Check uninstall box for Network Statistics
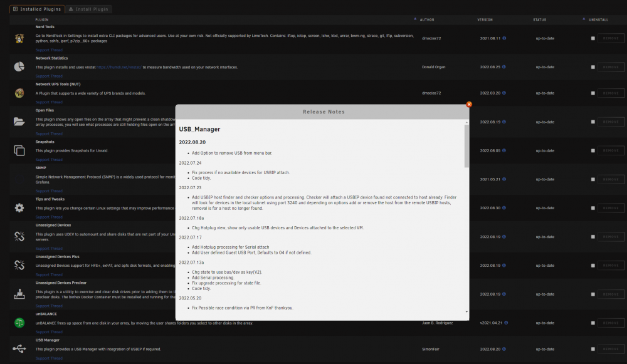 pos(593,67)
